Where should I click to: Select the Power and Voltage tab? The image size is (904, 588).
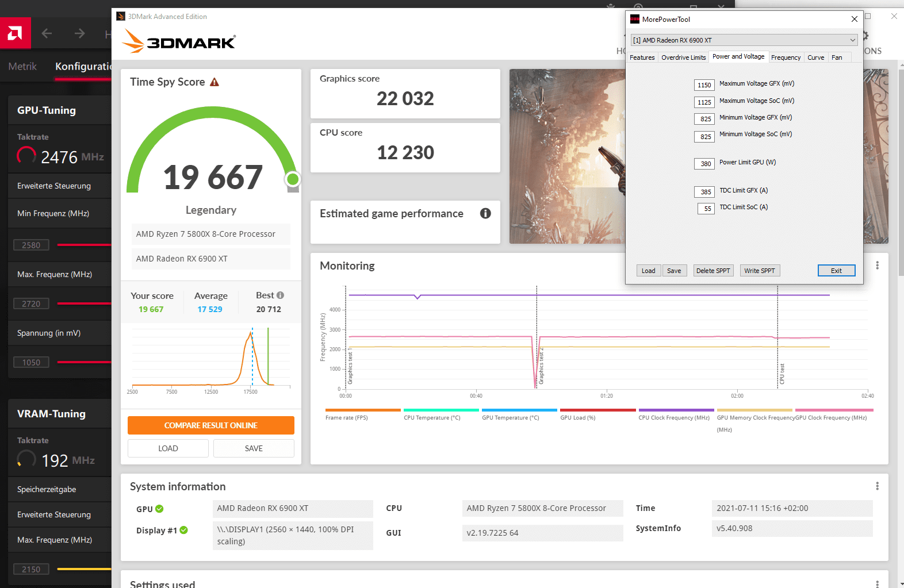click(x=738, y=56)
